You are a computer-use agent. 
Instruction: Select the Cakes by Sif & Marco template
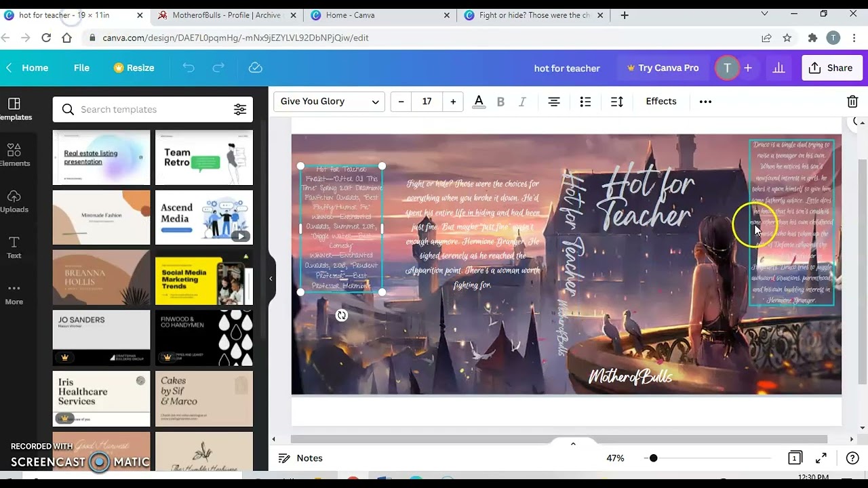click(x=204, y=398)
